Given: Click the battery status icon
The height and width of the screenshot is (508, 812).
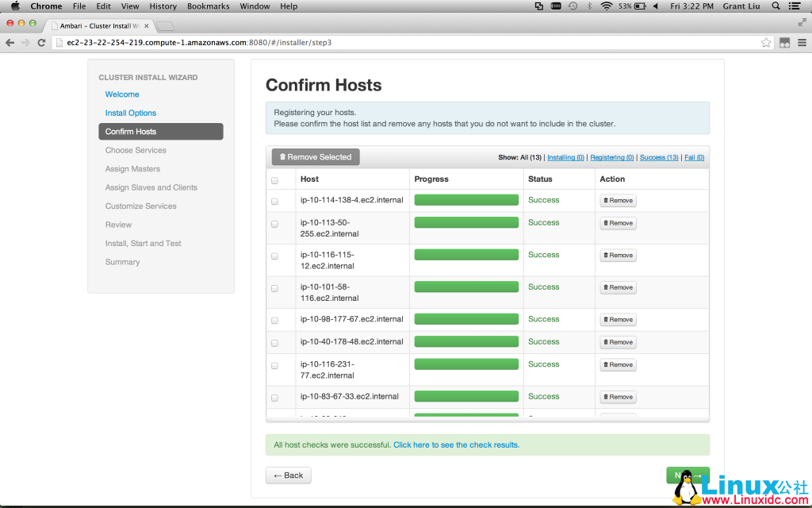Looking at the screenshot, I should (639, 6).
